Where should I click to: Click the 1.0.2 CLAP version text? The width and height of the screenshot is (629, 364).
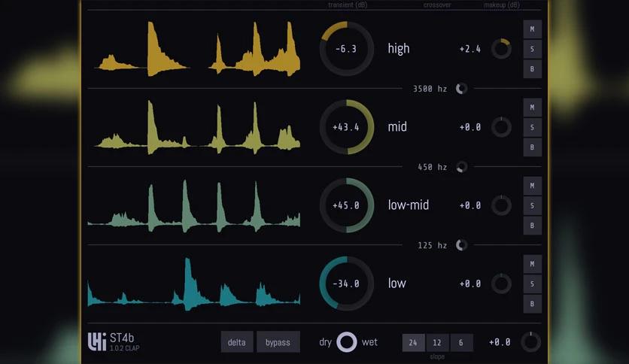pyautogui.click(x=125, y=348)
